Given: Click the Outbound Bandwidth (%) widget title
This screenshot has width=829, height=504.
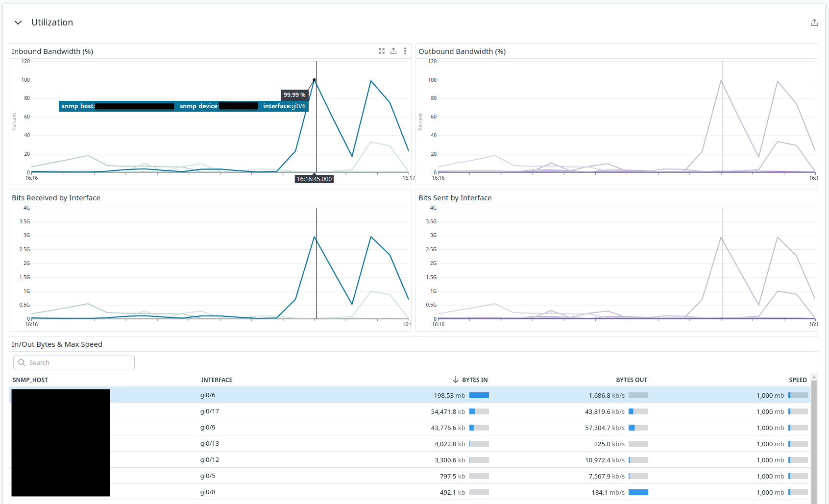Looking at the screenshot, I should [x=462, y=51].
